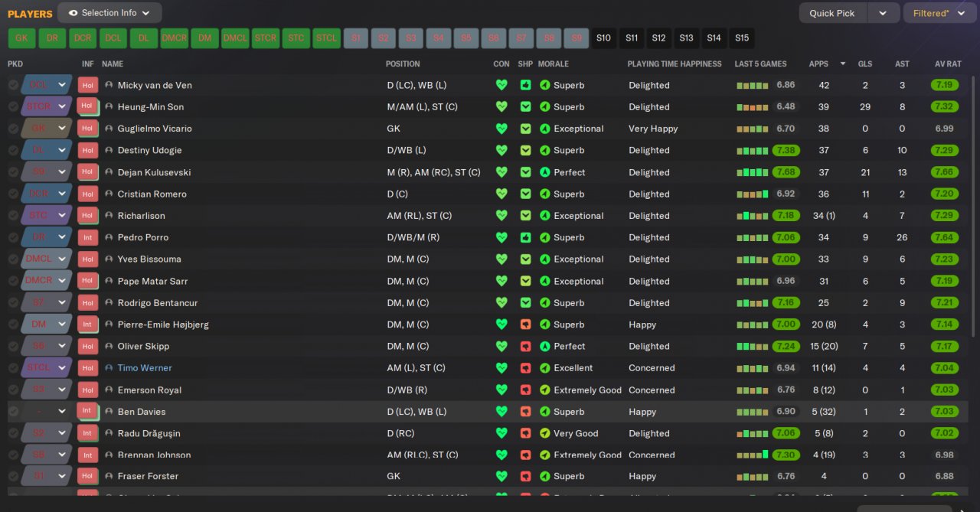Click the Int info badge beside Pedro Porro
980x512 pixels.
[87, 238]
